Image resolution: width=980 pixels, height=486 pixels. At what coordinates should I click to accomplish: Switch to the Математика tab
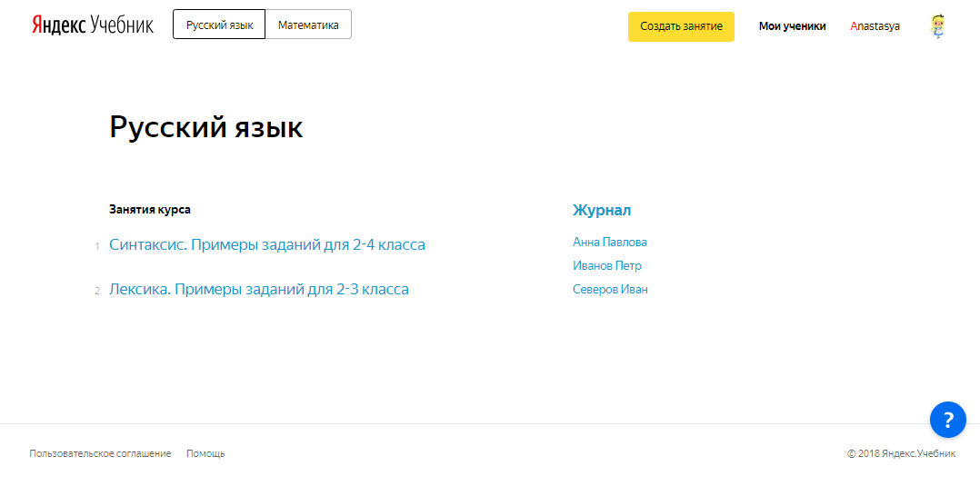(309, 25)
